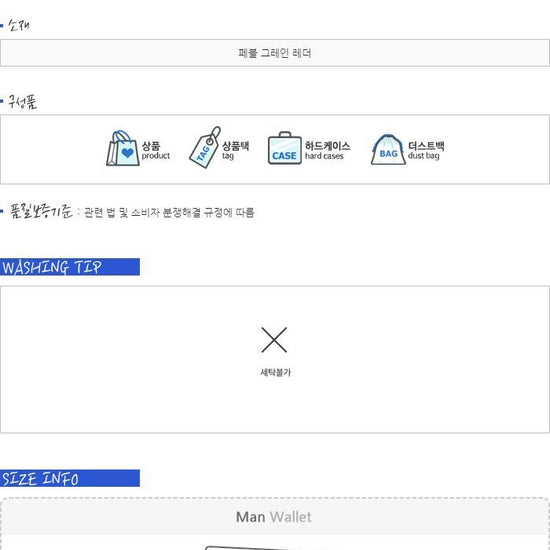Click the blue TAG label icon
Viewport: 550px width, 550px height.
[205, 147]
